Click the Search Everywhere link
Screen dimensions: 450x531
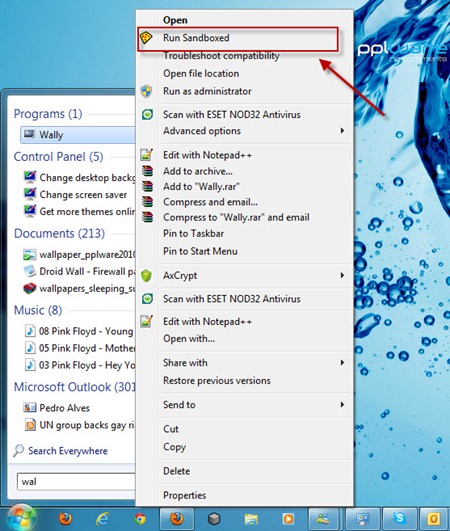68,451
